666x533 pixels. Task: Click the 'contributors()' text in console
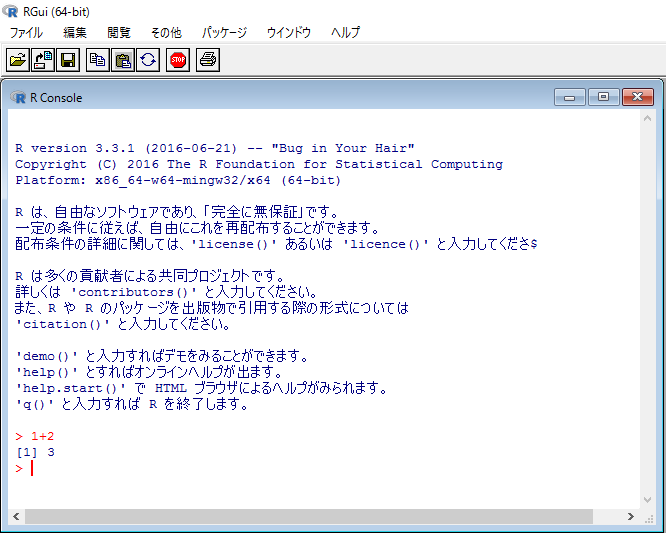(133, 292)
